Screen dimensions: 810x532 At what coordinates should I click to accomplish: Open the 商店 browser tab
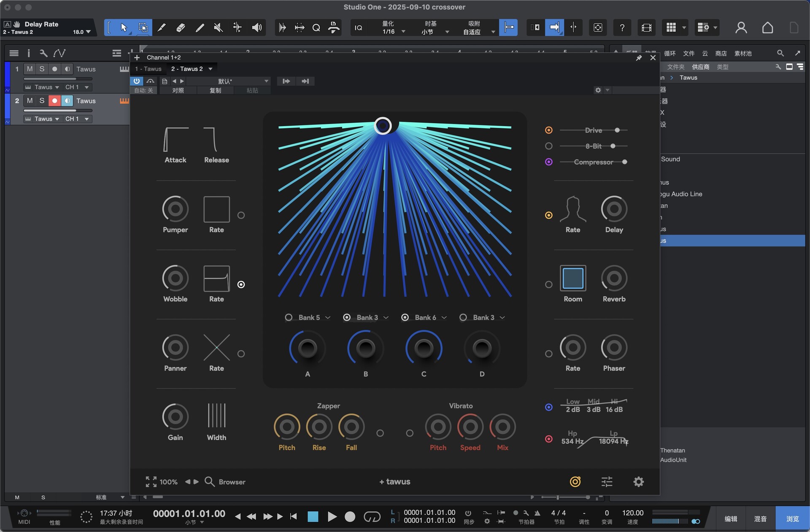point(721,54)
